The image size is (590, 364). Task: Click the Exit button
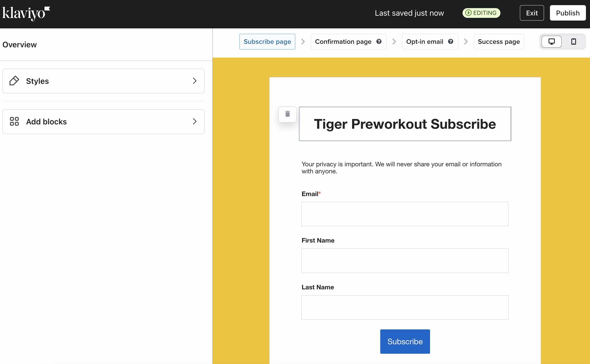pos(532,13)
